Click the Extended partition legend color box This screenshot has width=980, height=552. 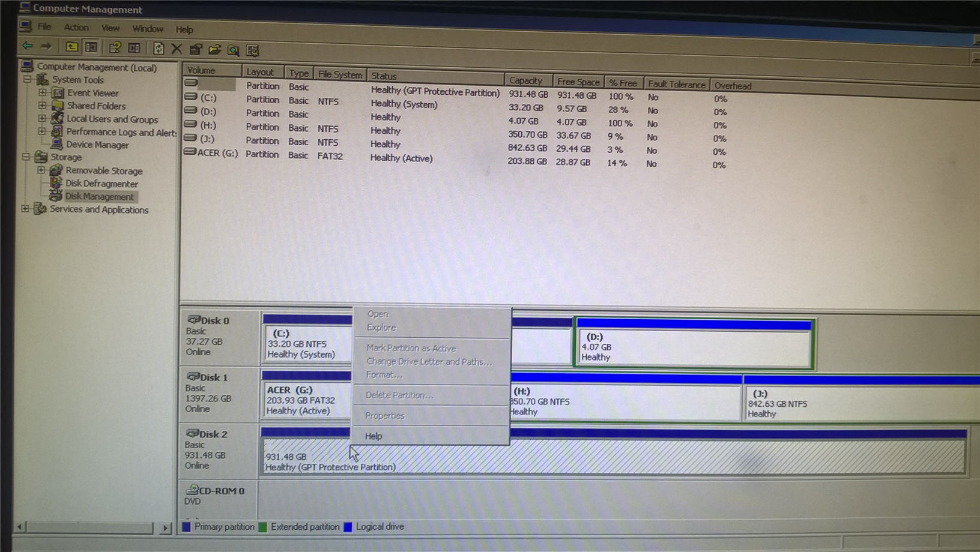[x=262, y=527]
